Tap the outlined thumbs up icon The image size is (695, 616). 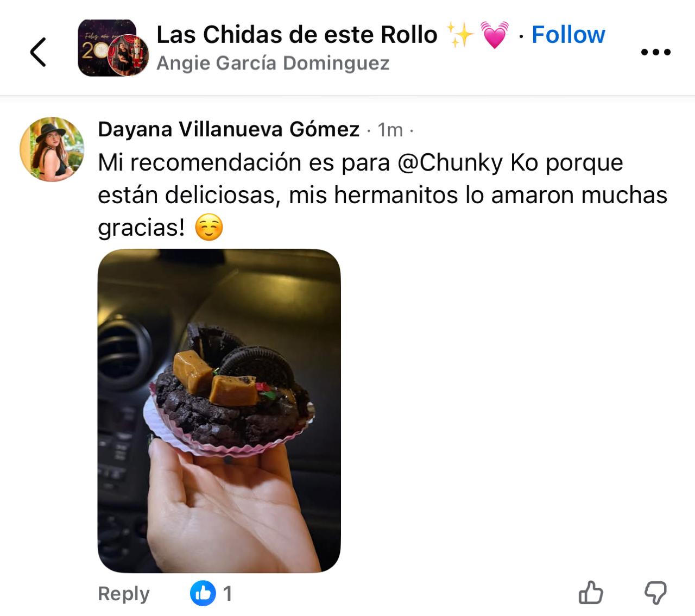click(x=591, y=593)
